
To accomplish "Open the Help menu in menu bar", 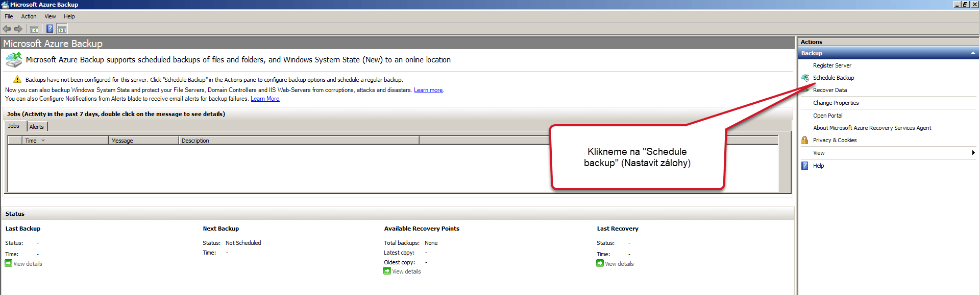I will coord(69,16).
